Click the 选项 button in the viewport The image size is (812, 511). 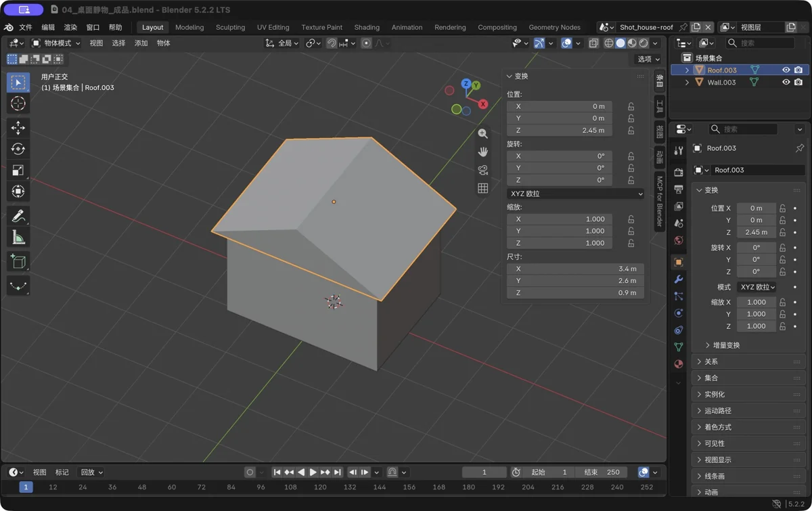coord(648,60)
